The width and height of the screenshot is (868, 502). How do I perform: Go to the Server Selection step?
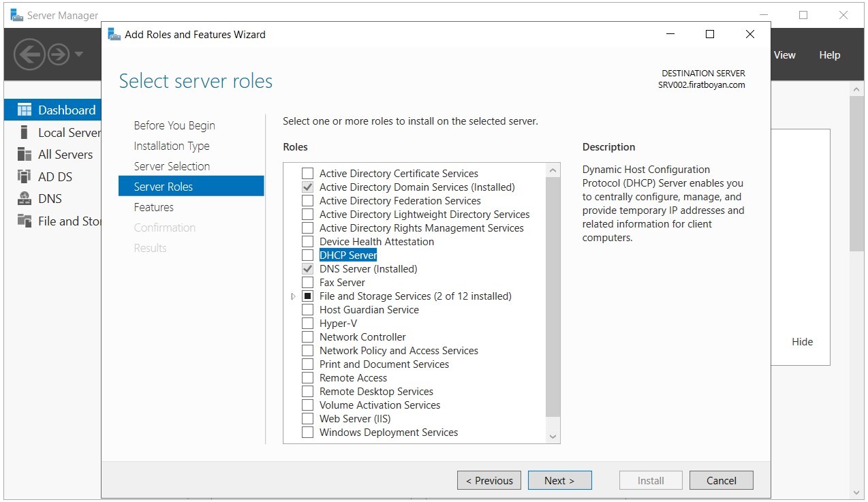pyautogui.click(x=172, y=166)
